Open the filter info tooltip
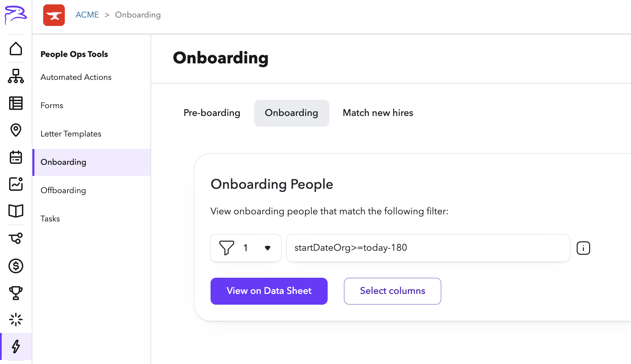This screenshot has width=631, height=364. pyautogui.click(x=583, y=248)
